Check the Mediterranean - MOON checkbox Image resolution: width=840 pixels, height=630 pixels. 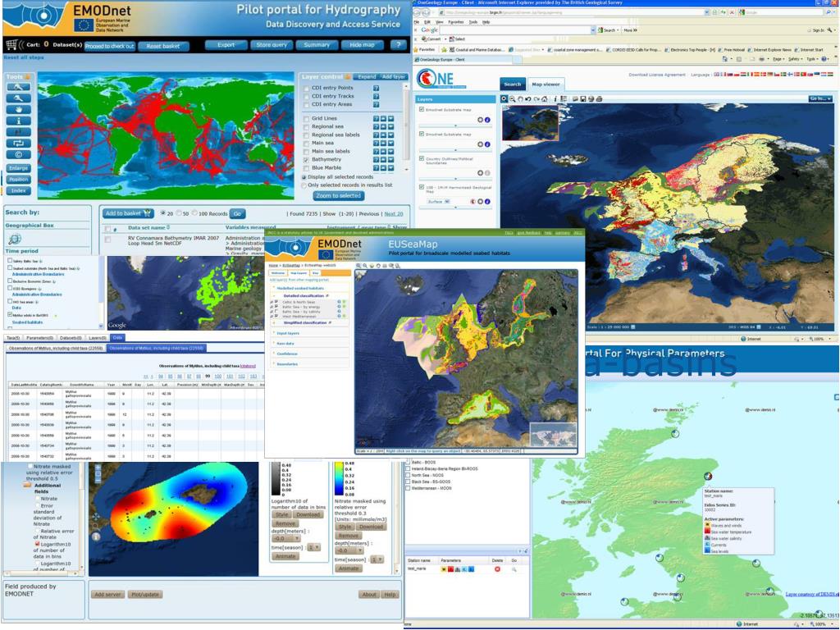click(409, 489)
